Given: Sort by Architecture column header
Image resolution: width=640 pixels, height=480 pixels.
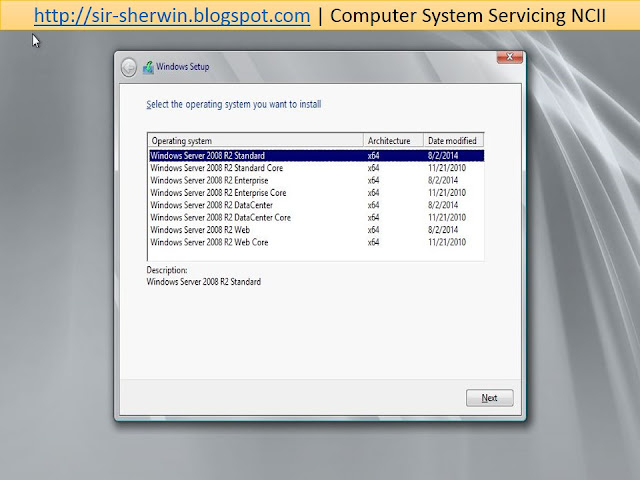Looking at the screenshot, I should [x=393, y=140].
